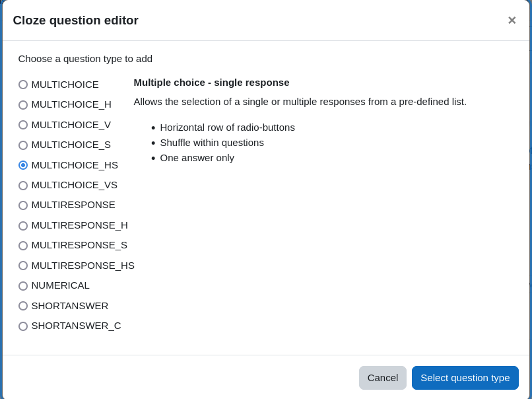Viewport: 532px width, 399px height.
Task: Pick MULTIRESPONSE_H radio button
Action: click(x=23, y=225)
